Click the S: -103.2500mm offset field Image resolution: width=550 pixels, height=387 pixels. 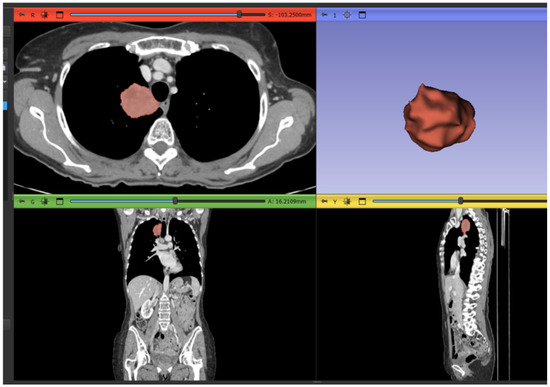290,15
